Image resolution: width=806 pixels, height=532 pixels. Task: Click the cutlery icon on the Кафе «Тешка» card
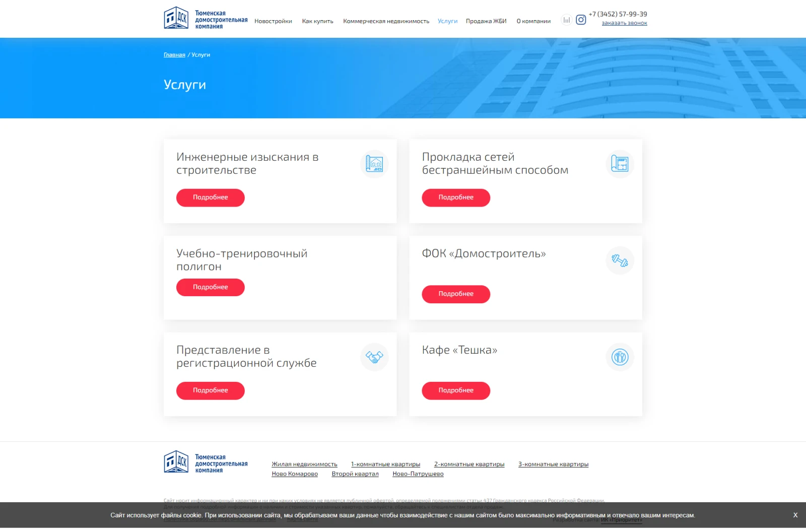[620, 357]
